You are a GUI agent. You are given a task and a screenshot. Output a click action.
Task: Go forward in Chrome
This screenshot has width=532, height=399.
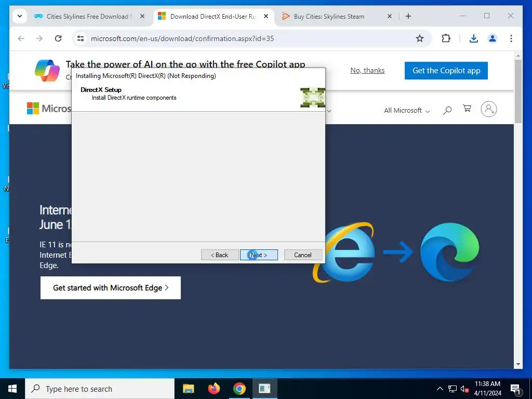[x=39, y=38]
